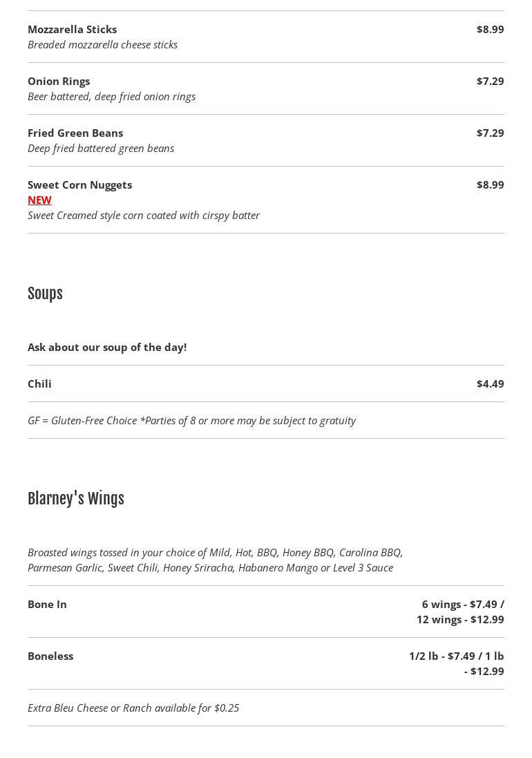Click the Chili price of $4.49
This screenshot has width=532, height=758.
click(x=490, y=383)
